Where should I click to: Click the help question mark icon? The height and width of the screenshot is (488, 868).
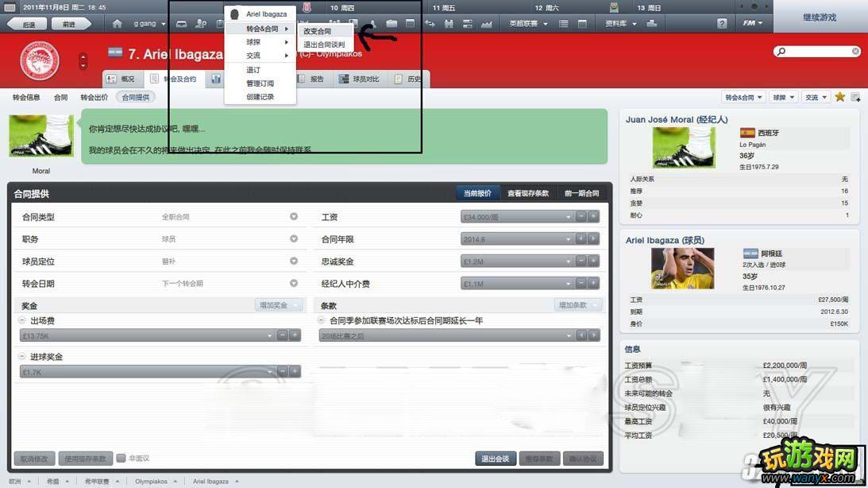[x=721, y=24]
